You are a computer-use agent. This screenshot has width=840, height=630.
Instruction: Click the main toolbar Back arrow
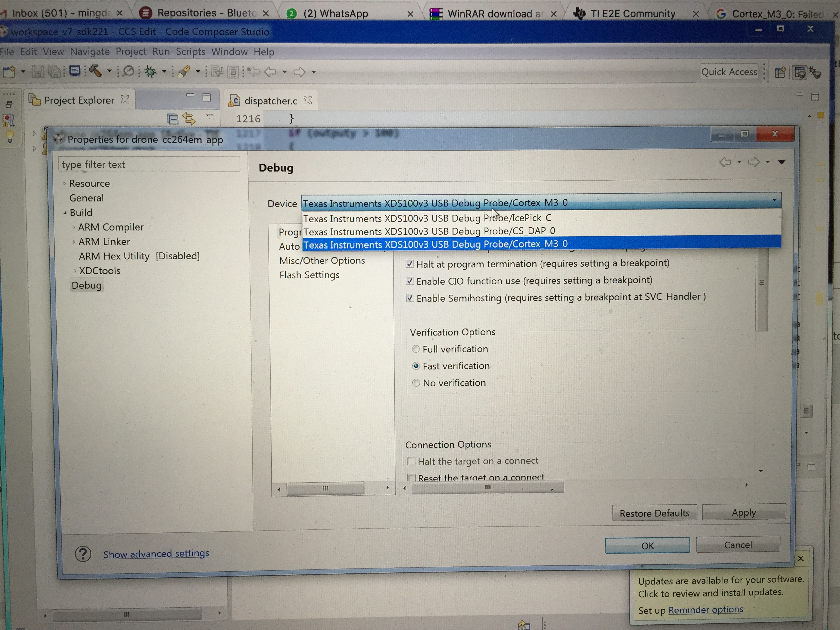tap(270, 71)
